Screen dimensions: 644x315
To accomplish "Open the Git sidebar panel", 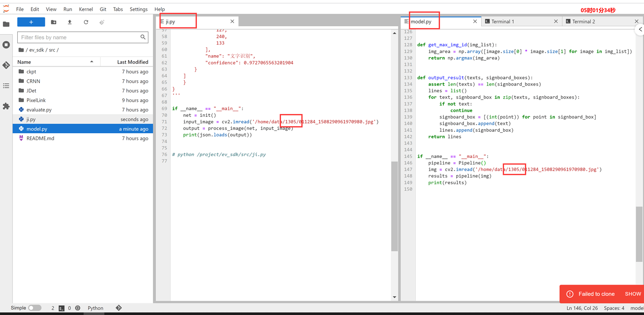I will coord(6,65).
